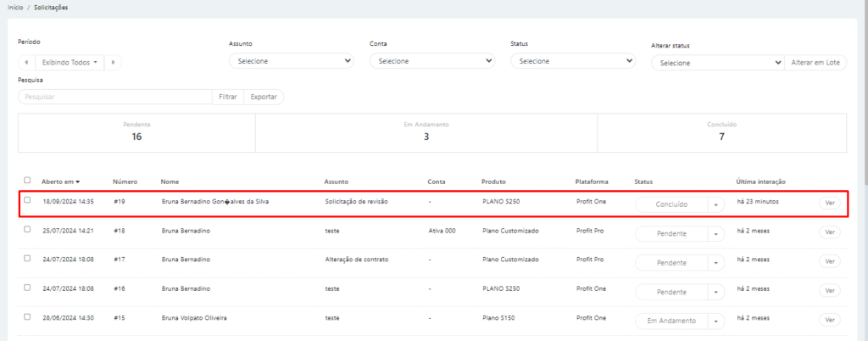
Task: Open status caret for request #16
Action: coord(715,292)
